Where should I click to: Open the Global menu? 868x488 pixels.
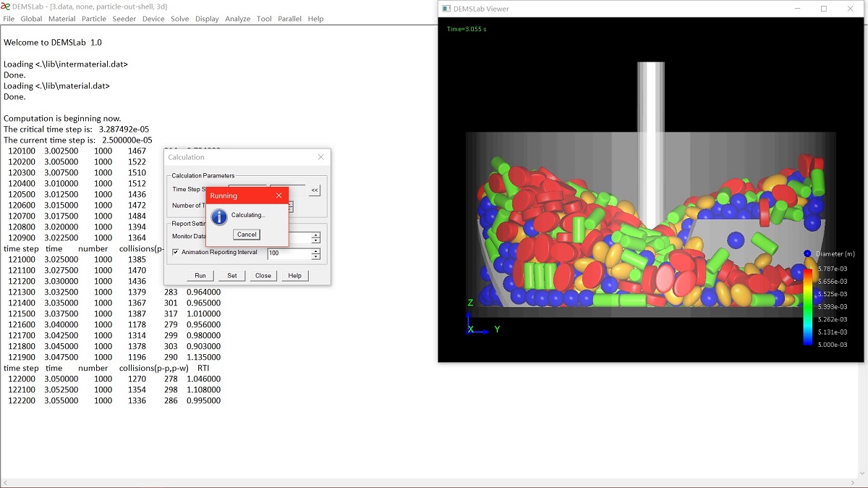(x=31, y=19)
